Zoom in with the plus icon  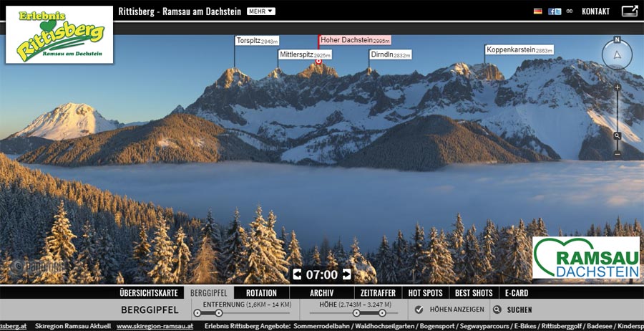tap(618, 87)
